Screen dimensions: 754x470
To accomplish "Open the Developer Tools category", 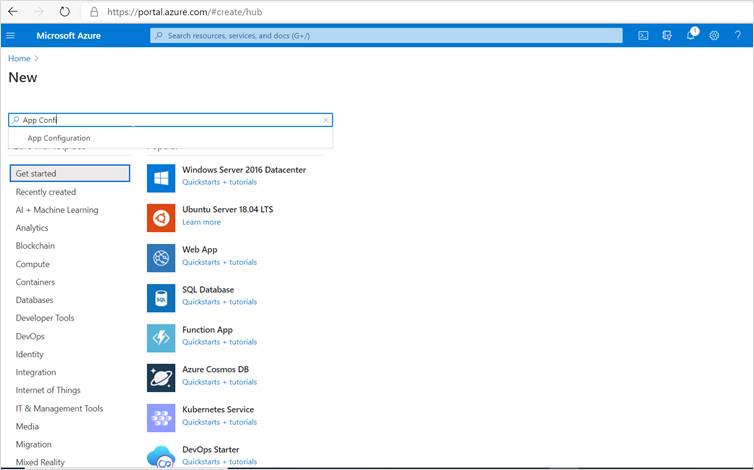I will (x=45, y=318).
